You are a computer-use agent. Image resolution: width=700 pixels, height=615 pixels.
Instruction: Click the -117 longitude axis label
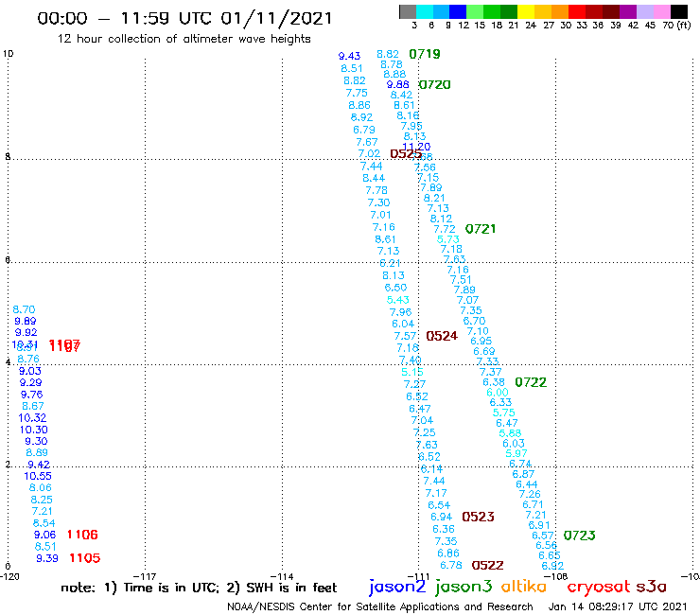coord(146,576)
